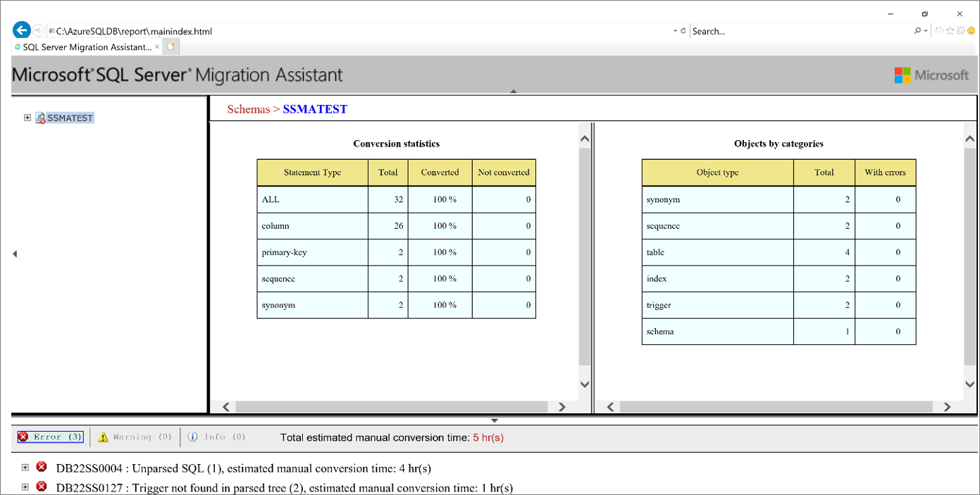Open the search provider dropdown arrow

[925, 31]
